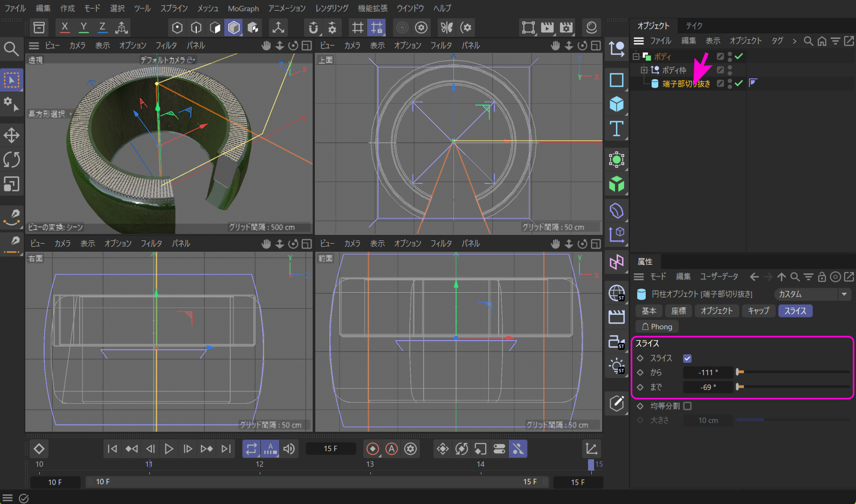Uncheck the スライス checkbox
The width and height of the screenshot is (856, 504).
pyautogui.click(x=687, y=358)
